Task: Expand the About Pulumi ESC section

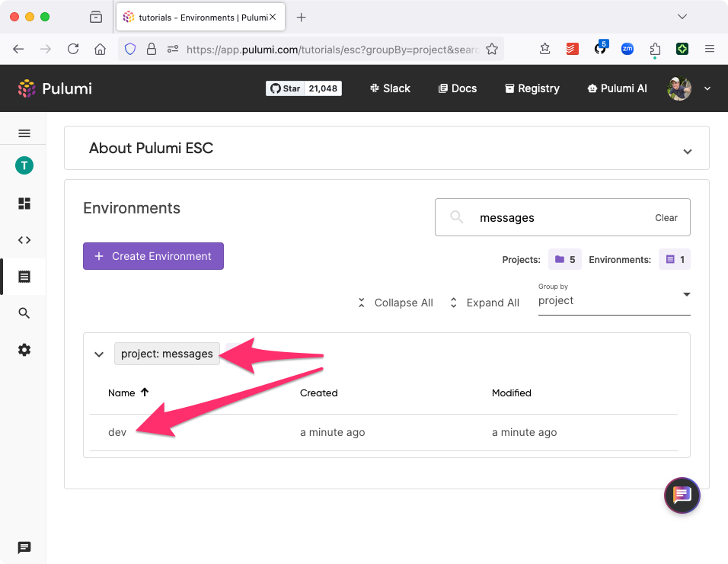Action: click(687, 151)
